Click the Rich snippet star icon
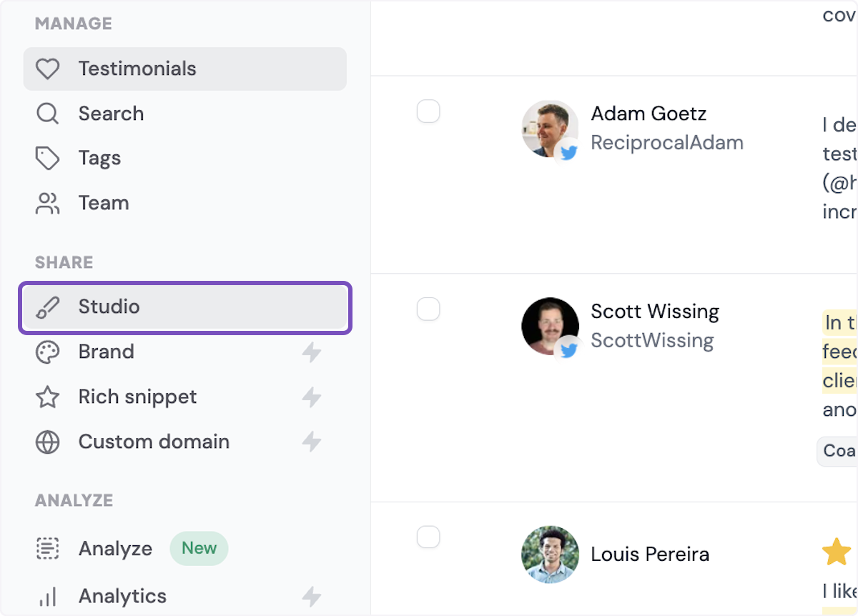 [48, 397]
